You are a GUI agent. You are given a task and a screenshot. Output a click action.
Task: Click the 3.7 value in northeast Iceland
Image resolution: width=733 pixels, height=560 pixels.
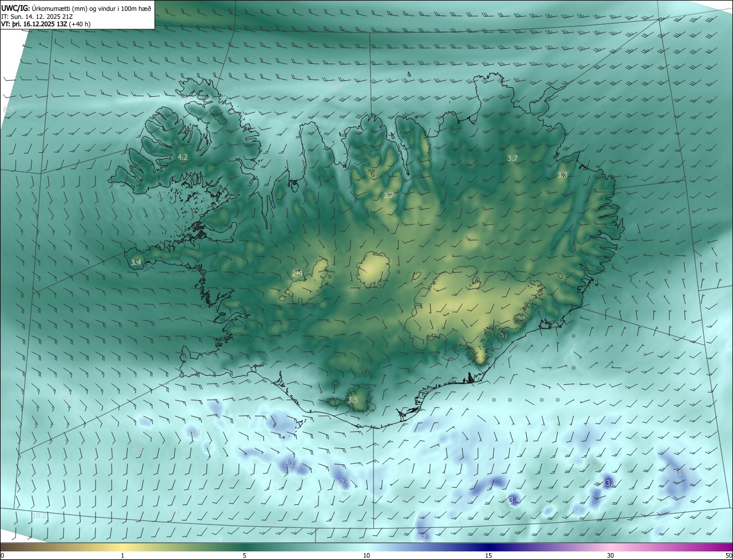point(513,158)
